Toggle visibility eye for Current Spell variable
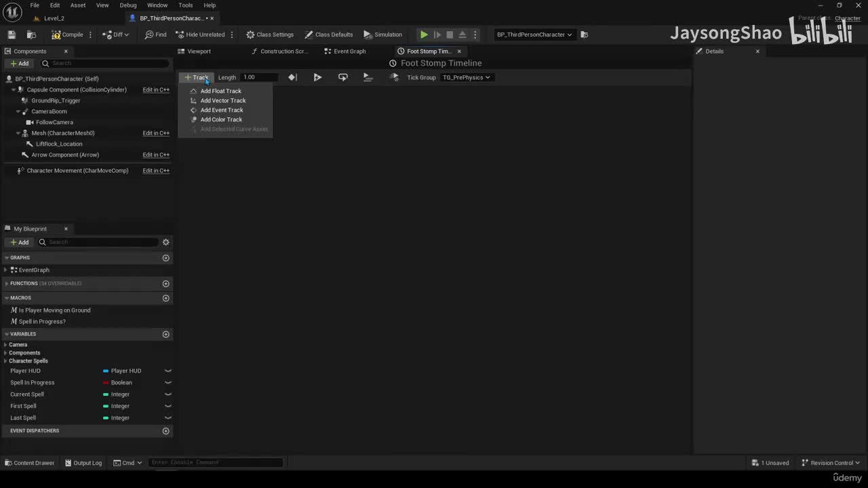The image size is (868, 488). tap(168, 394)
